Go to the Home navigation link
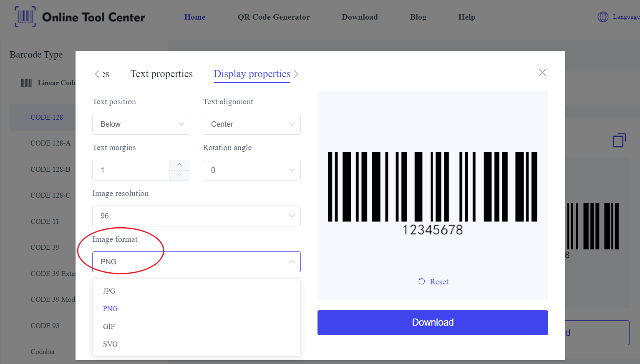Image resolution: width=640 pixels, height=364 pixels. [x=195, y=17]
